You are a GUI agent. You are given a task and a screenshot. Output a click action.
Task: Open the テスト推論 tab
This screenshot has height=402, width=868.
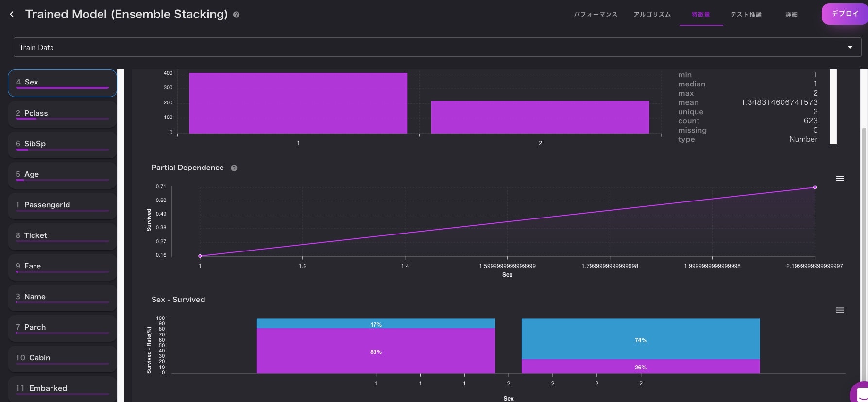tap(746, 15)
